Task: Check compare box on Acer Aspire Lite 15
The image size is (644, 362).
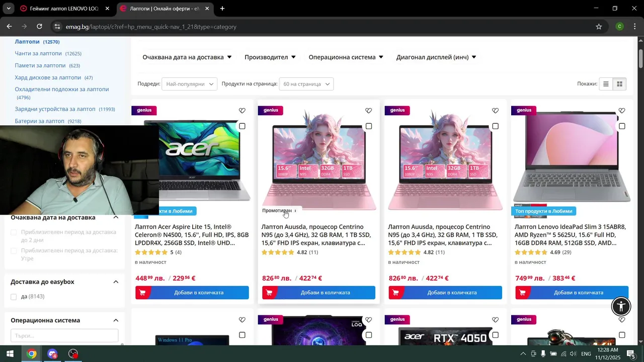Action: [242, 126]
